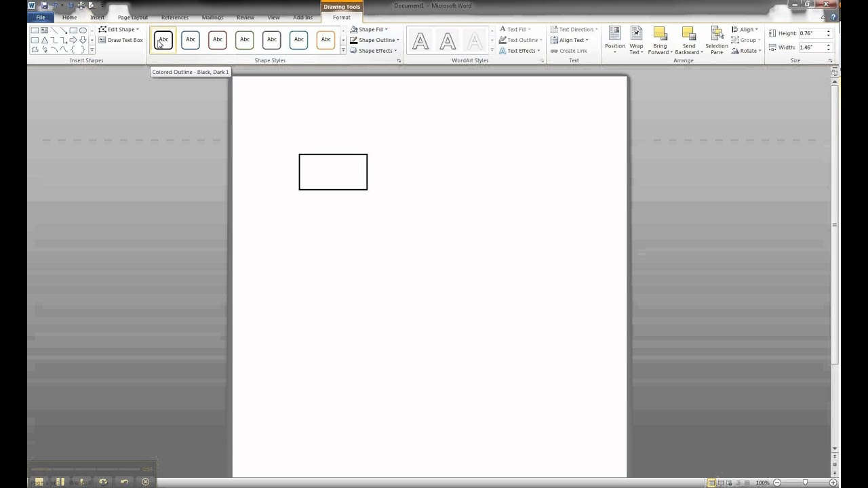Screen dimensions: 868x488
Task: Expand Insert Shapes gallery More button
Action: (x=92, y=50)
